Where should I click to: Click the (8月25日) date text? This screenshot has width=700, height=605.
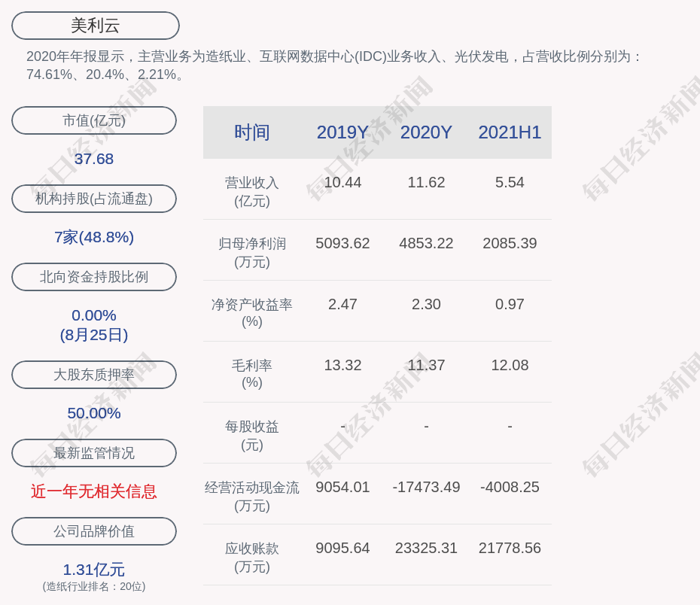click(94, 335)
